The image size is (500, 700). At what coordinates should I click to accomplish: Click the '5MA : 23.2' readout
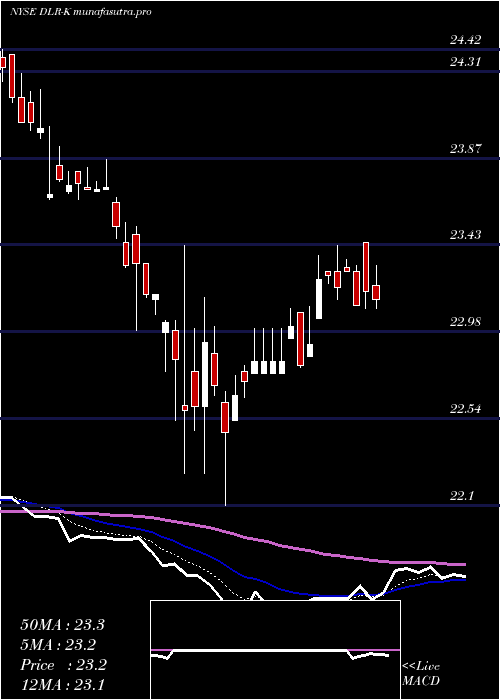tap(57, 645)
